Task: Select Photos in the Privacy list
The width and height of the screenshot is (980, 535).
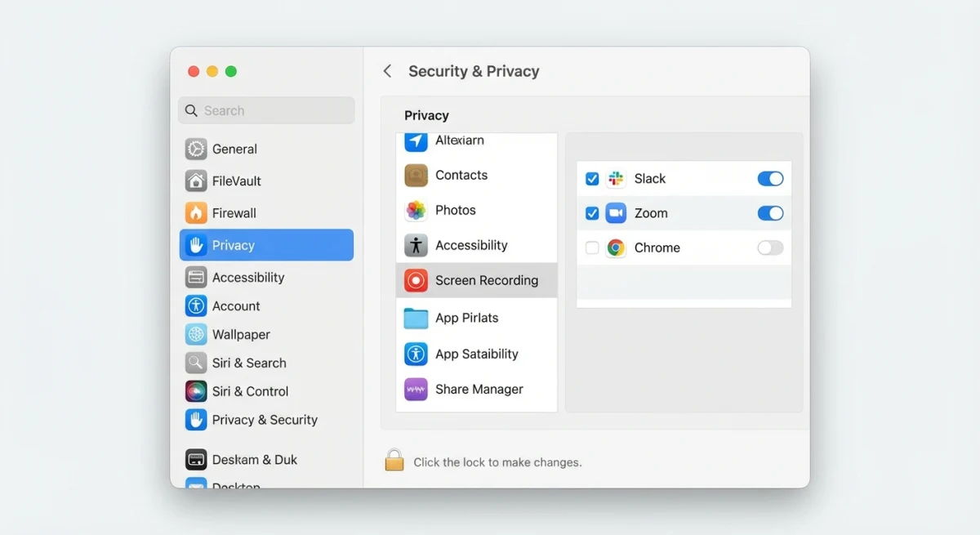Action: click(477, 210)
